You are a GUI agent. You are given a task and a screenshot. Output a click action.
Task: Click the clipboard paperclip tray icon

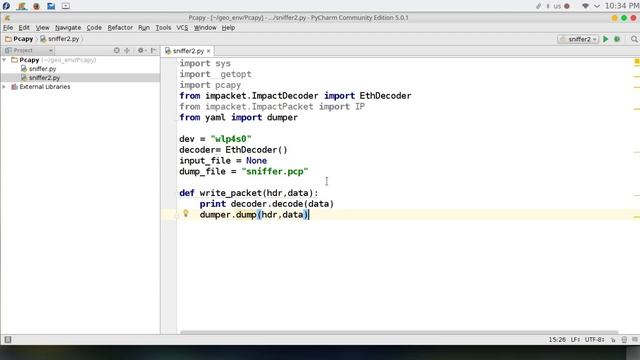point(538,6)
